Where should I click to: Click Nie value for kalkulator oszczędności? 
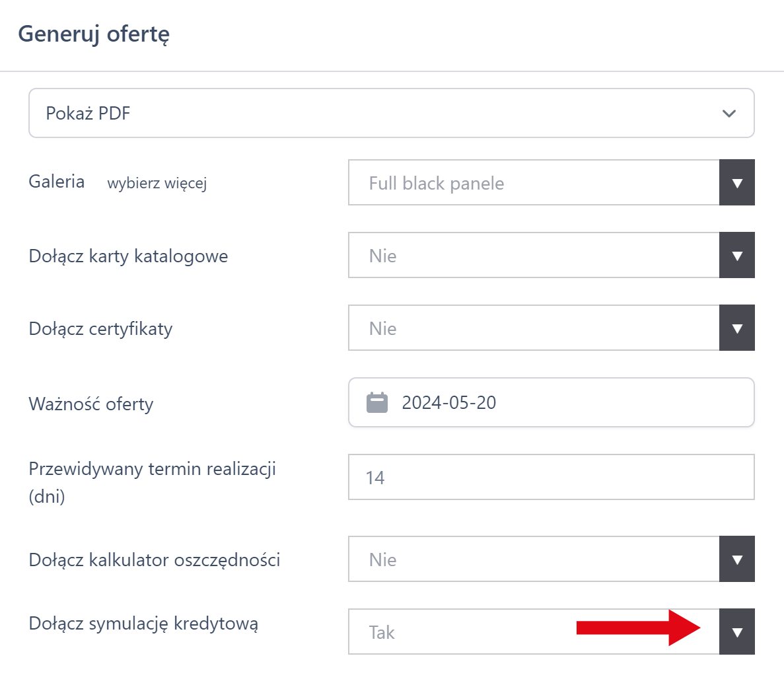pos(534,560)
